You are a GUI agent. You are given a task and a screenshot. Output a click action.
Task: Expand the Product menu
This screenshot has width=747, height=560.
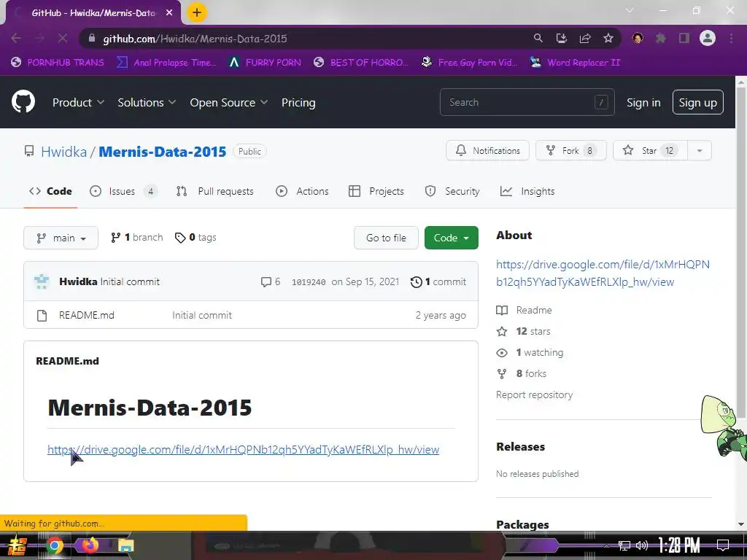pyautogui.click(x=78, y=102)
